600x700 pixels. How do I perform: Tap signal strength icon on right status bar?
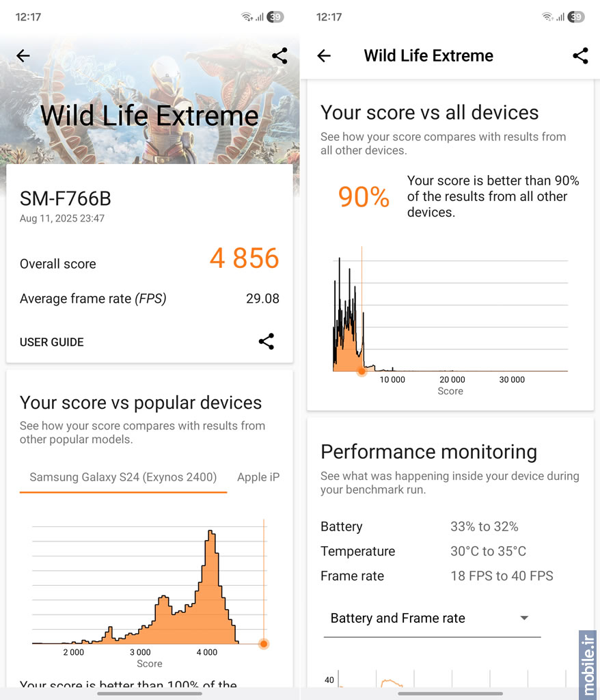coord(560,17)
